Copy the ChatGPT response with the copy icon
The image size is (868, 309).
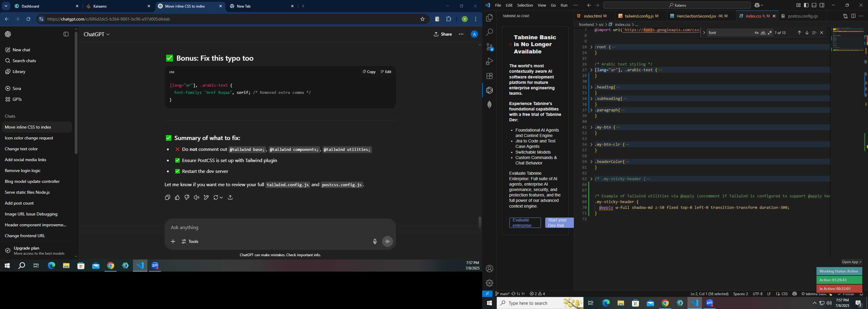coord(168,198)
